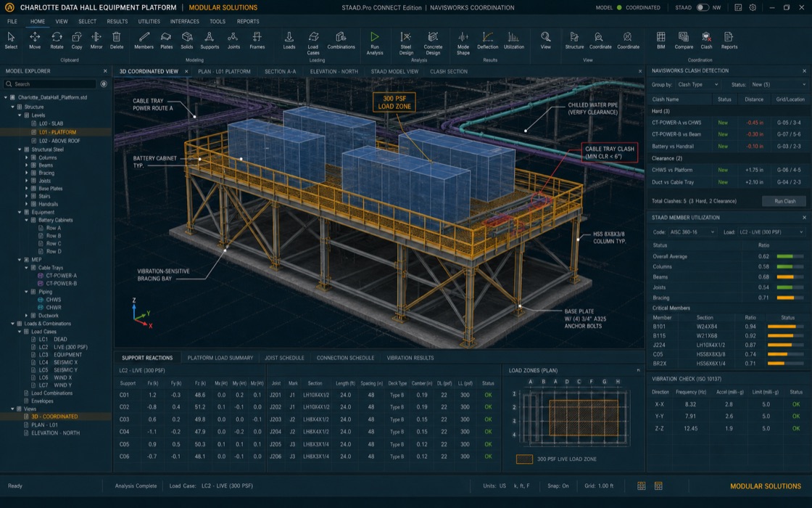Screen dimensions: 812x508
Task: Open the RESULTS menu
Action: [x=117, y=21]
